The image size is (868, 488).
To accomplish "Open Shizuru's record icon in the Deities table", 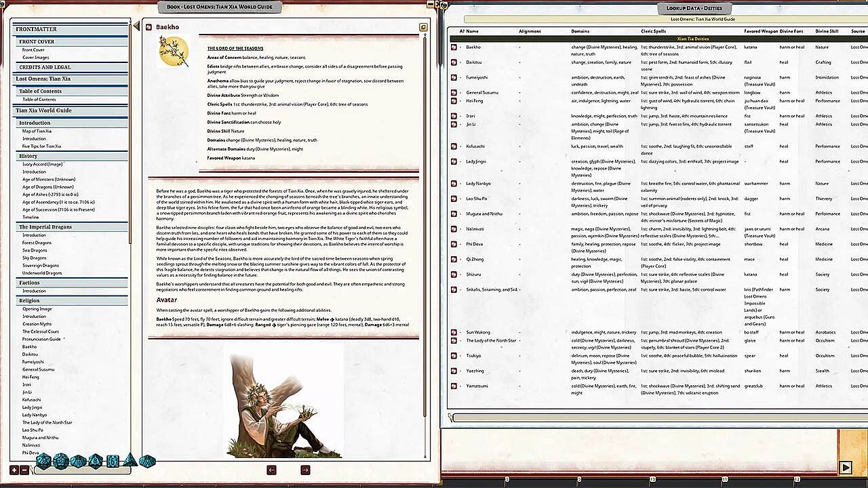I will (x=454, y=274).
